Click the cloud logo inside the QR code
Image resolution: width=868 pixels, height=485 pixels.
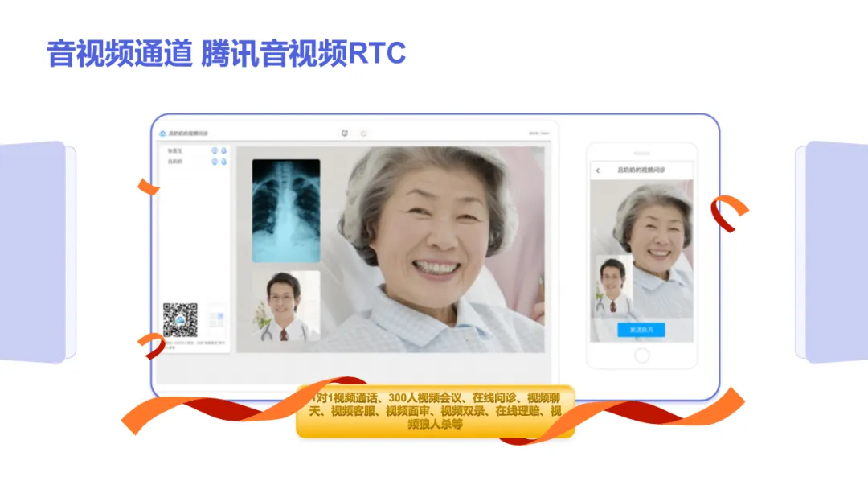click(180, 319)
